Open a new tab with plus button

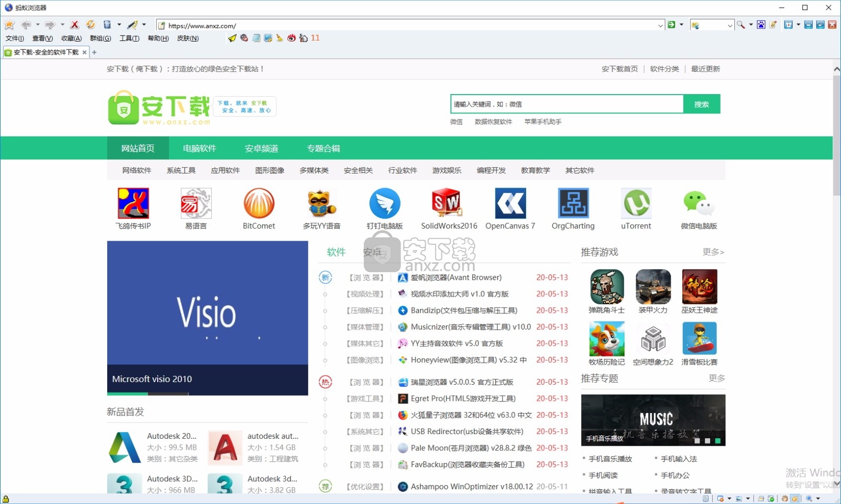click(95, 52)
